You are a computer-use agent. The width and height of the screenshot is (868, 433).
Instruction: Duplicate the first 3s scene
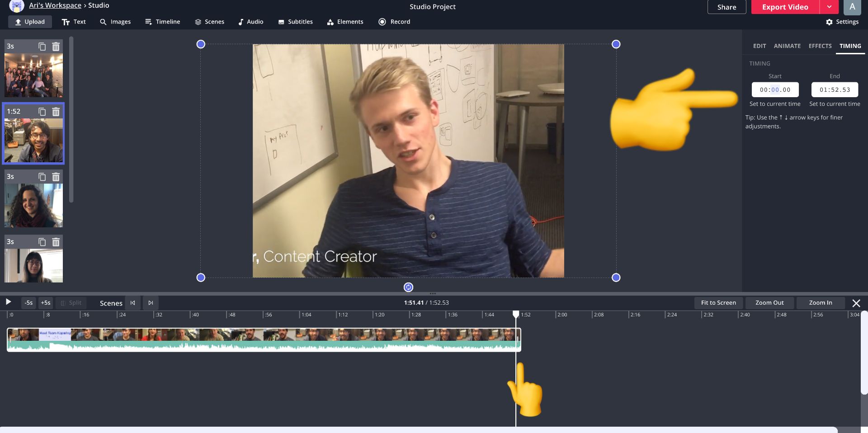point(42,47)
